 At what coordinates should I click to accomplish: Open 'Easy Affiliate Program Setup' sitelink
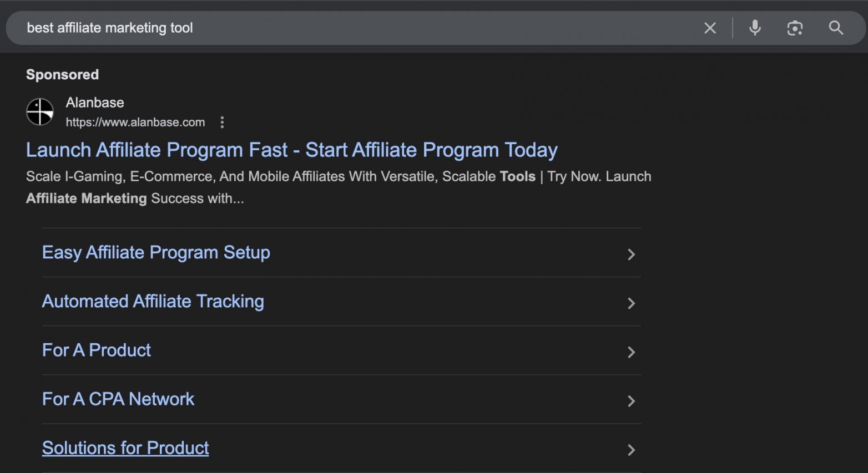[156, 252]
